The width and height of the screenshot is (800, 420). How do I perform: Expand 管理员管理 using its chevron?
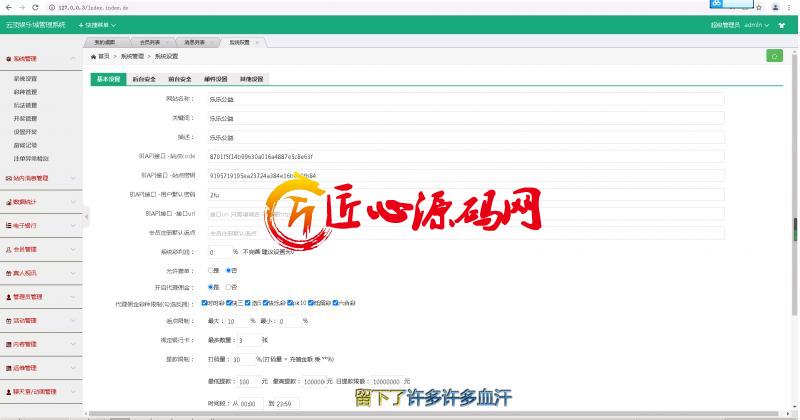point(73,297)
